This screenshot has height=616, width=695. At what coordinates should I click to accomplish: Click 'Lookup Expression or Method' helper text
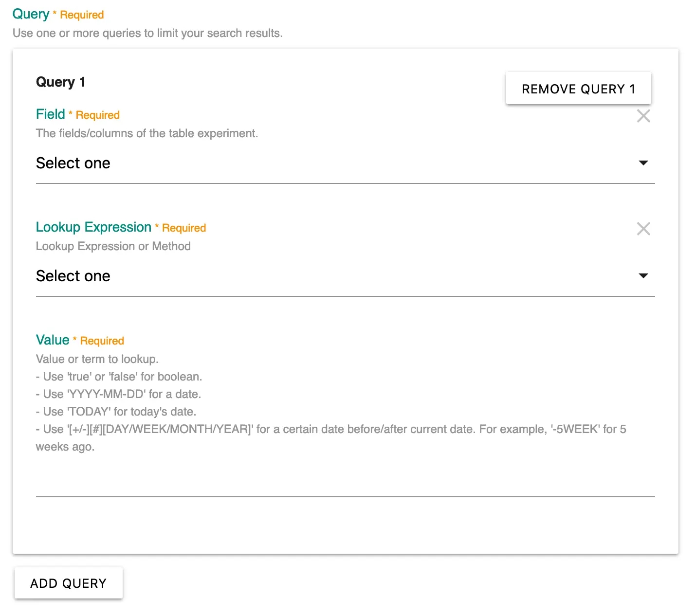coord(113,246)
